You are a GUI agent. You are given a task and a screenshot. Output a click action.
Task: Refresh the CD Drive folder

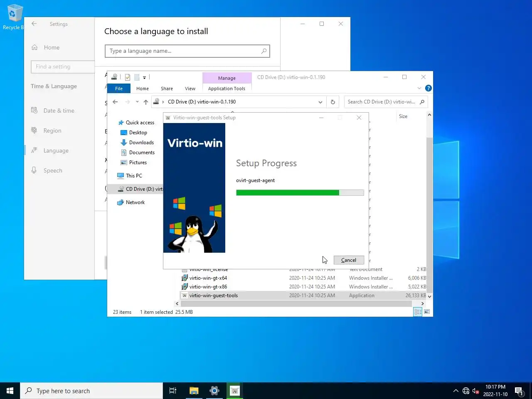tap(332, 102)
